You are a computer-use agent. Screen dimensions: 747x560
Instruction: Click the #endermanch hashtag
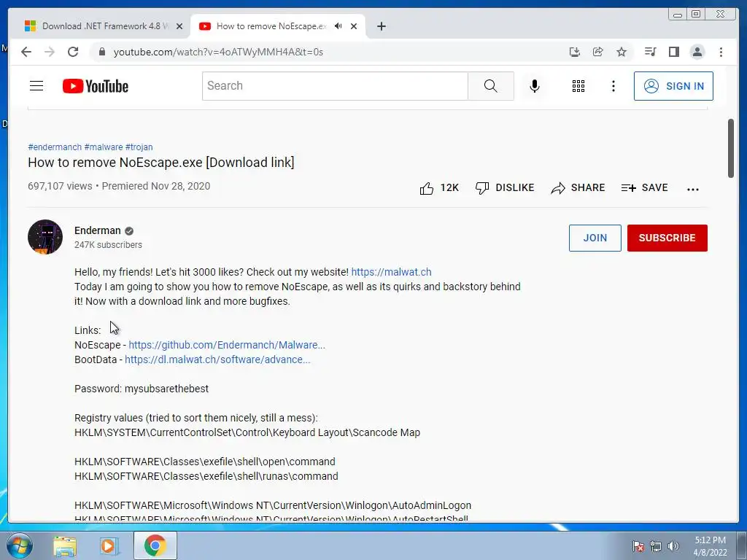pyautogui.click(x=55, y=147)
